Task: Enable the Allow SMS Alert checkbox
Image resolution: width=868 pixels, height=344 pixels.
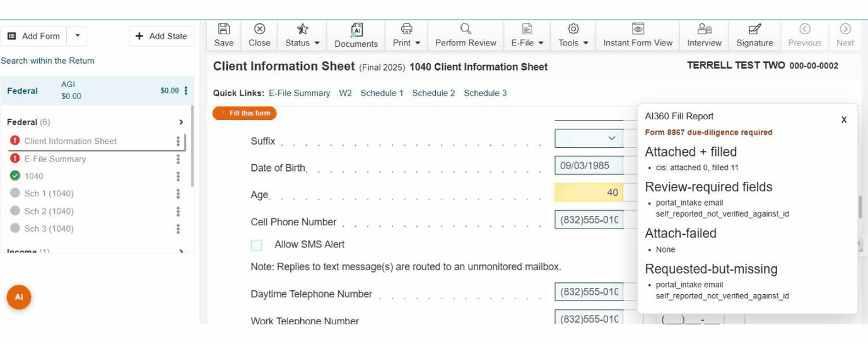Action: tap(256, 245)
